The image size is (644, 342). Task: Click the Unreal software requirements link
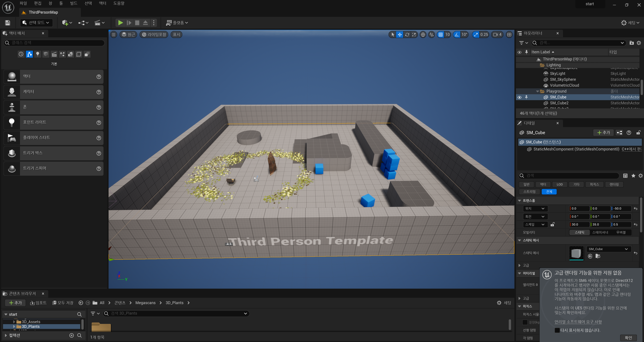578,322
